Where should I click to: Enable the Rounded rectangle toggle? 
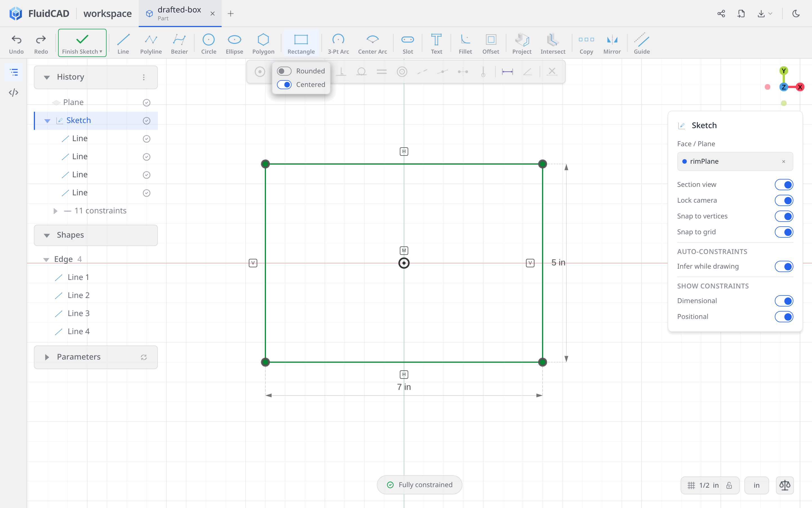click(284, 71)
